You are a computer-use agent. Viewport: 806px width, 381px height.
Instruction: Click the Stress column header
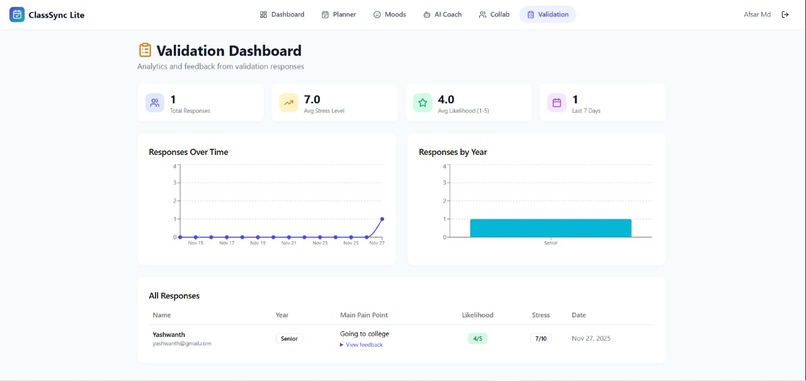(x=541, y=315)
